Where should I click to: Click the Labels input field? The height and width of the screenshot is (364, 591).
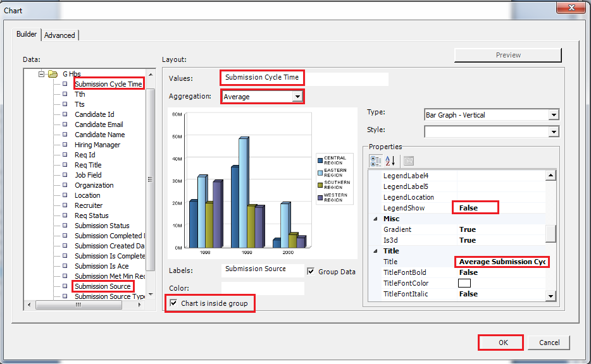coord(263,269)
